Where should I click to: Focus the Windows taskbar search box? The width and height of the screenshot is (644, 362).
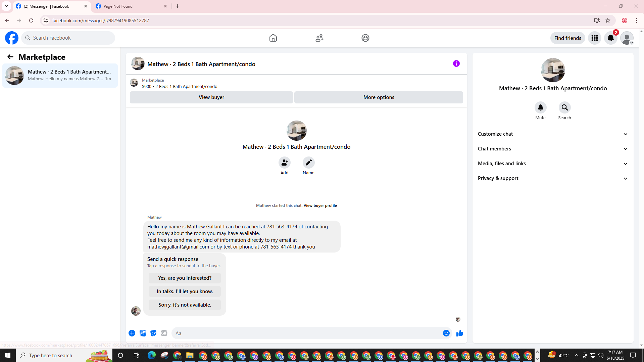click(64, 355)
